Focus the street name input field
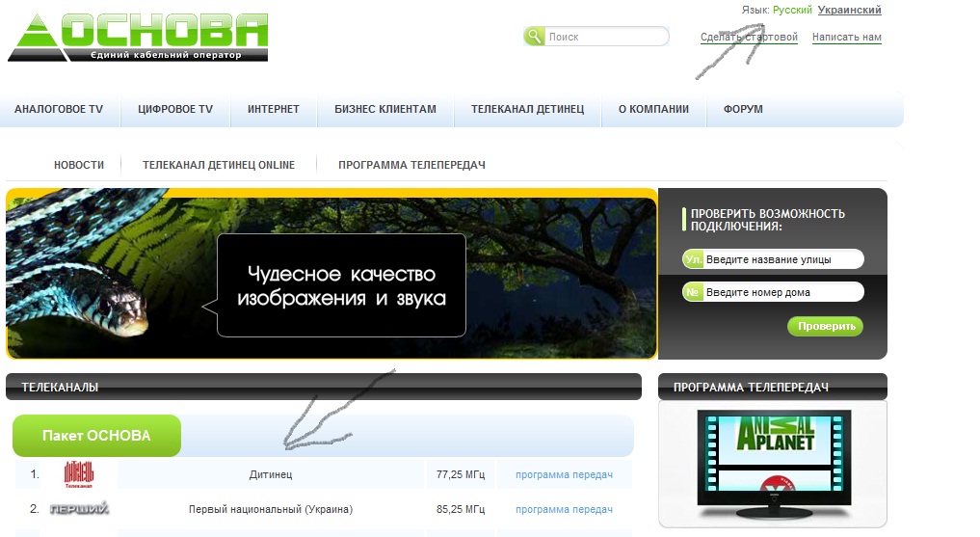Viewport: 980px width, 537px height. tap(781, 259)
